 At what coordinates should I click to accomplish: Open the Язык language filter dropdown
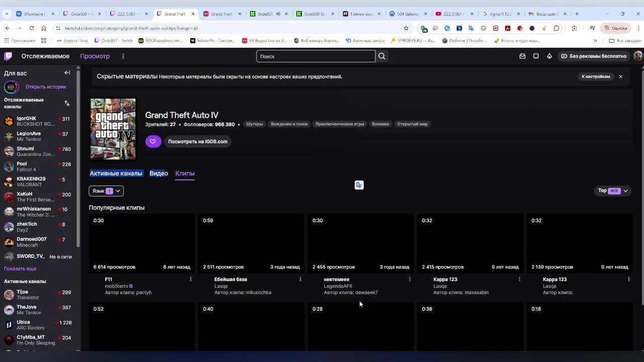click(x=106, y=191)
